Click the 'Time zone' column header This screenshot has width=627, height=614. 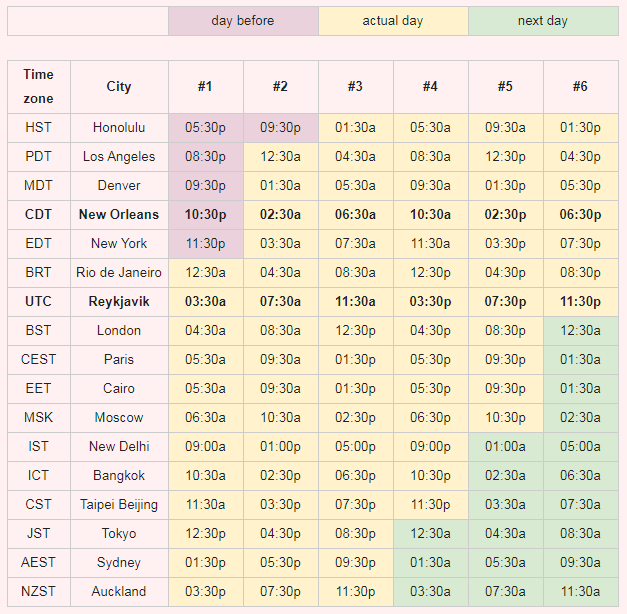(39, 87)
